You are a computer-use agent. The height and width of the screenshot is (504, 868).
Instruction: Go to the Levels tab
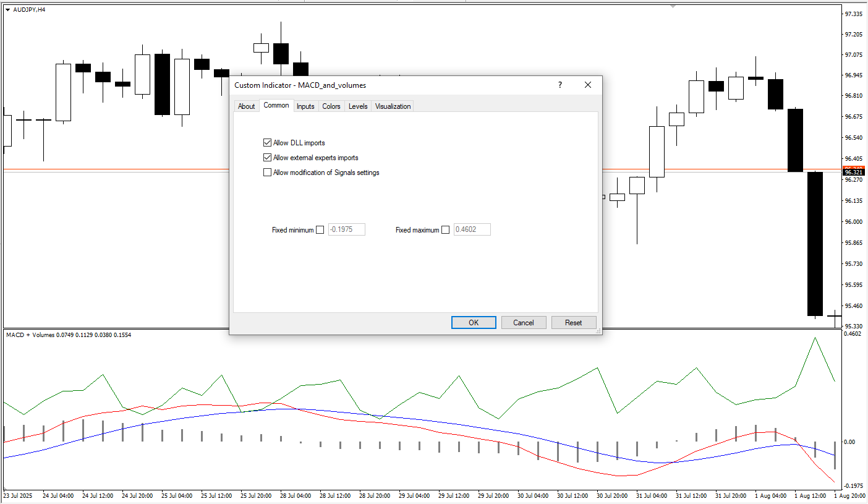[x=358, y=106]
